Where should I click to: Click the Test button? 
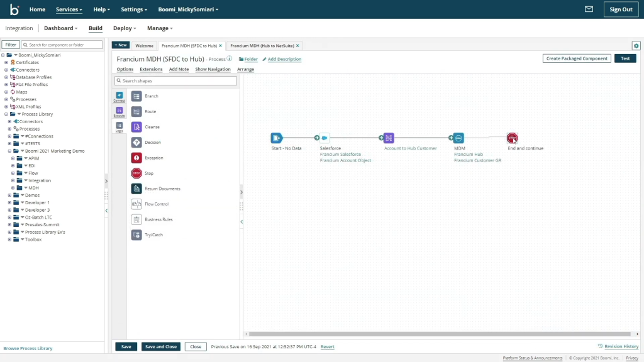point(625,58)
